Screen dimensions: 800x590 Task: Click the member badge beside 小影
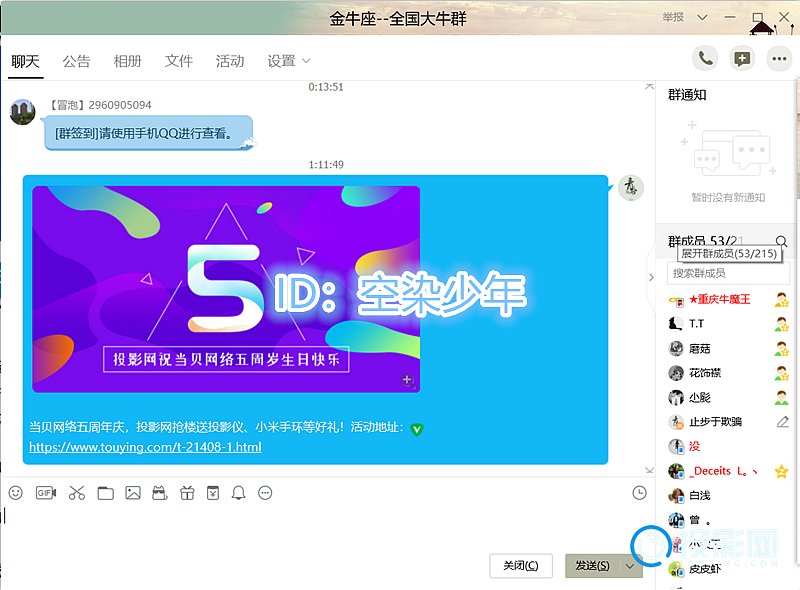pyautogui.click(x=781, y=398)
